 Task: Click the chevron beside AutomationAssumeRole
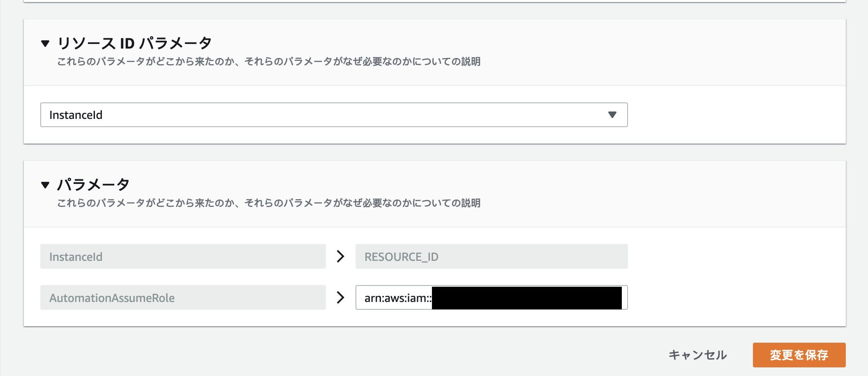coord(340,297)
